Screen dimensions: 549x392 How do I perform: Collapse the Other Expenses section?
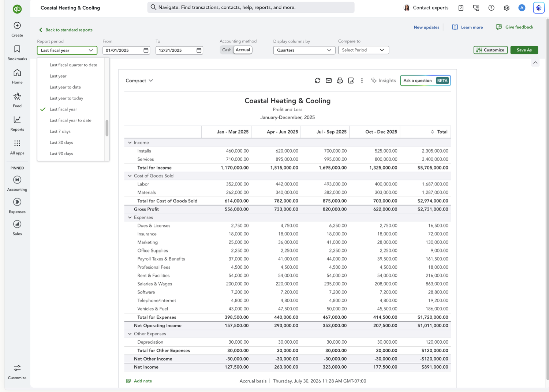(x=130, y=334)
